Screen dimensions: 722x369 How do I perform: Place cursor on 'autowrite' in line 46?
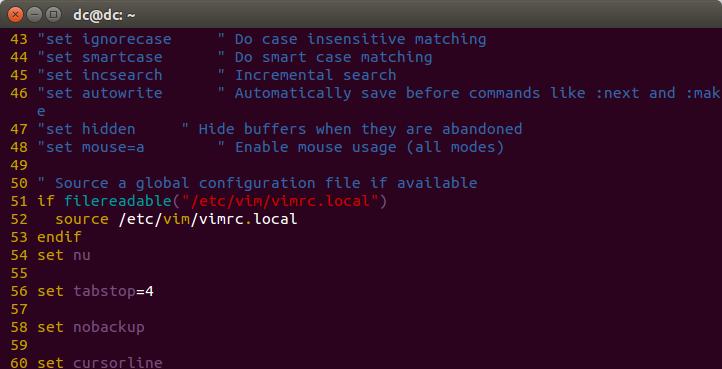click(x=122, y=93)
